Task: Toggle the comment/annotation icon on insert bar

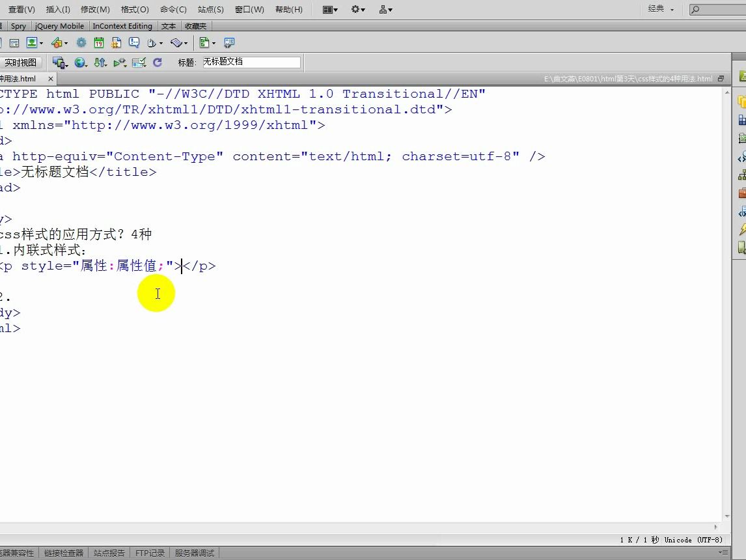Action: [x=134, y=42]
